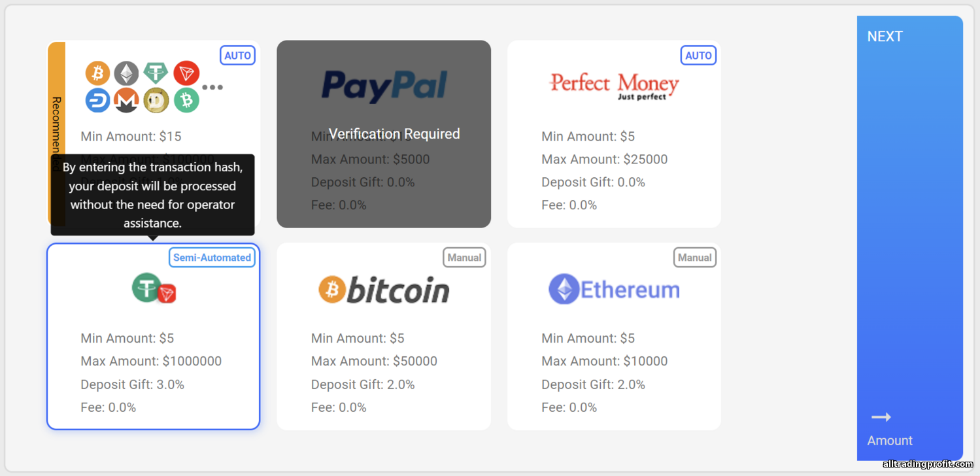Click the grey Ethereum icon in multi-crypto card
The width and height of the screenshot is (980, 476).
[127, 73]
